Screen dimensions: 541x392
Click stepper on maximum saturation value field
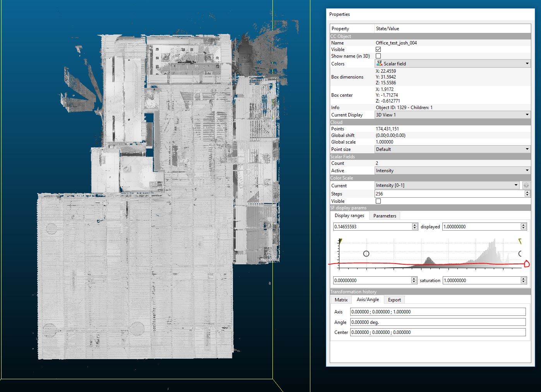point(524,281)
